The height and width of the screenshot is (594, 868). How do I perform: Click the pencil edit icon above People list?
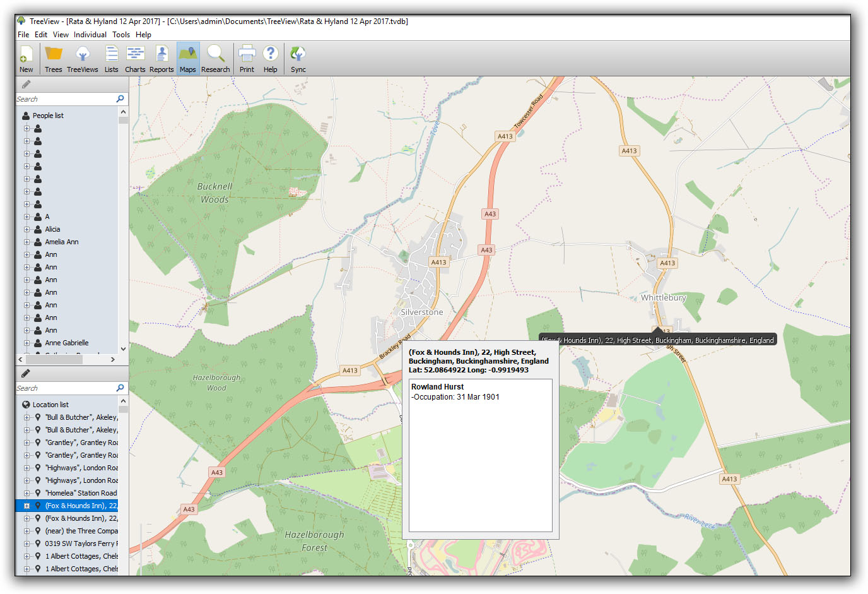[x=26, y=85]
